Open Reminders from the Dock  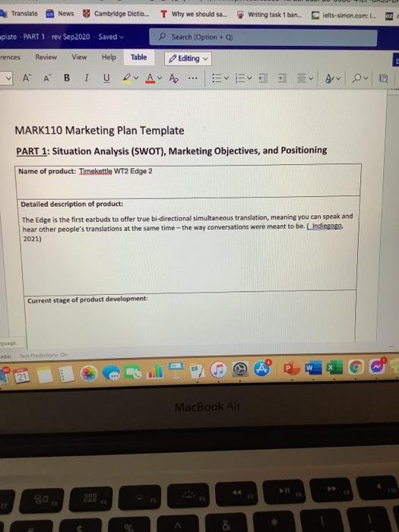coord(67,374)
